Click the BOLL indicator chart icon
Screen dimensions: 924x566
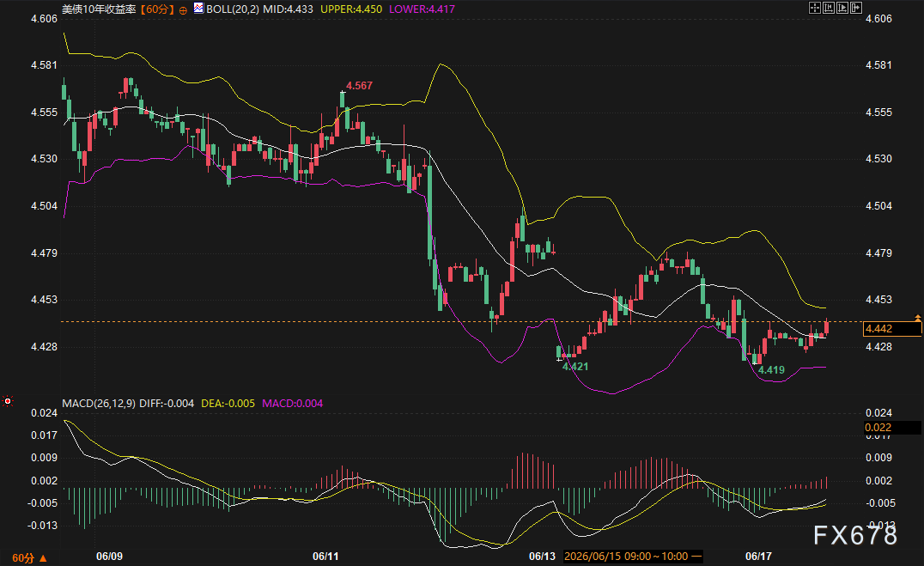click(198, 9)
